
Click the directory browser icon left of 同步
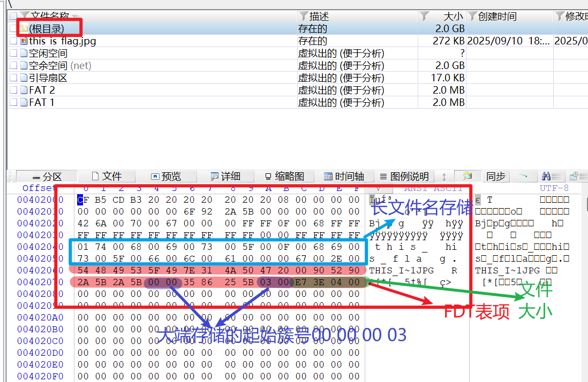(x=468, y=176)
